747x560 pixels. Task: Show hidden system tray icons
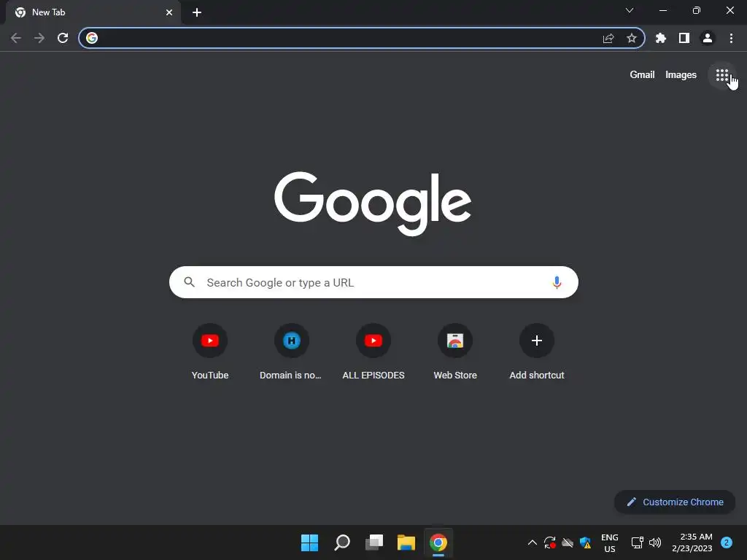(532, 542)
